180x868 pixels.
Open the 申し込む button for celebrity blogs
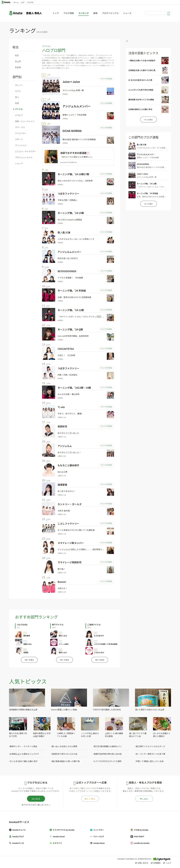144,799
